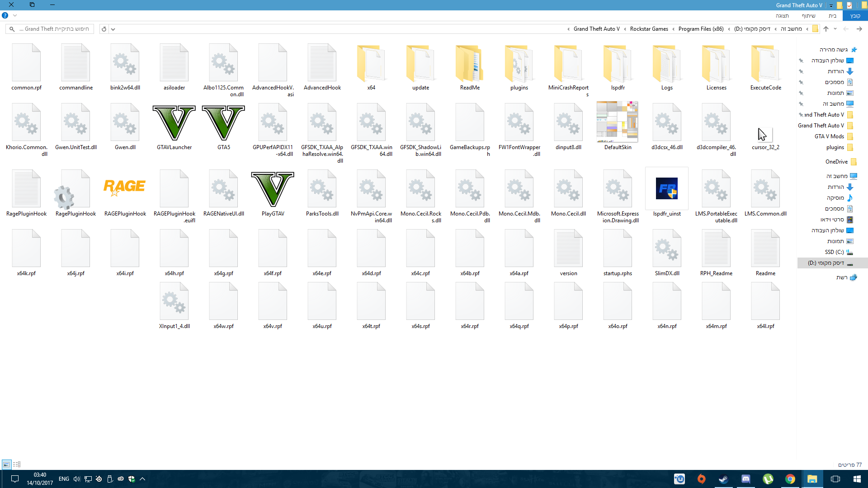Expand the address bar history dropdown
868x488 pixels.
pos(113,29)
